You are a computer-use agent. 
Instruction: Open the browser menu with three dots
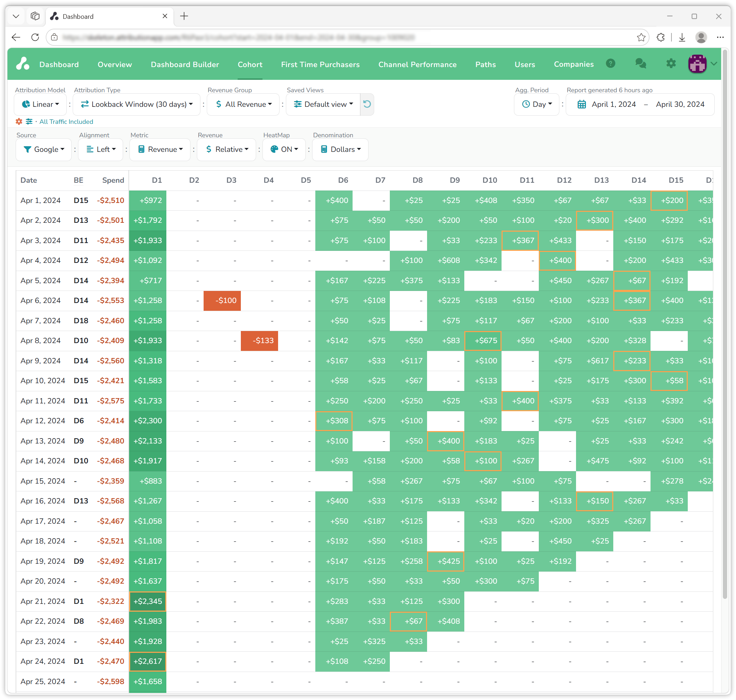(720, 37)
